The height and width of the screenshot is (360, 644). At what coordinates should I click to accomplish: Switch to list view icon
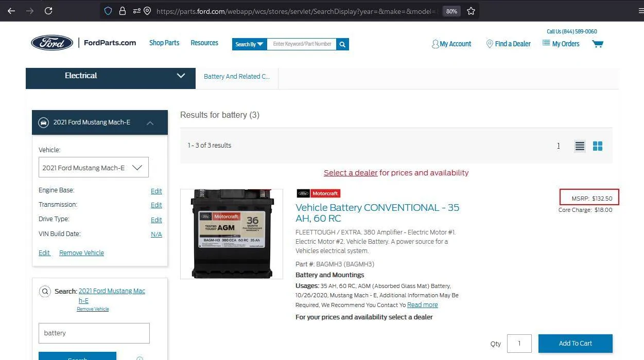[x=580, y=147]
